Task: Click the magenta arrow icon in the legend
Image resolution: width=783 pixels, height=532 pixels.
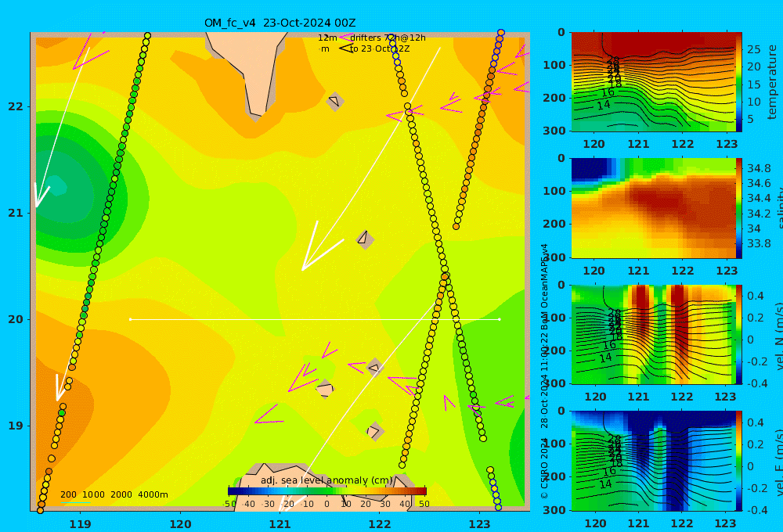Action: click(345, 38)
